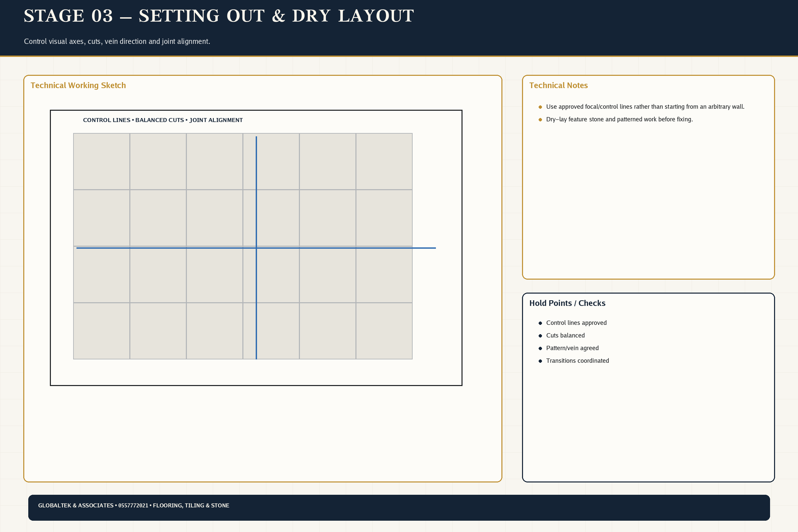Click the Technical Working Sketch heading
This screenshot has width=798, height=532.
[x=78, y=85]
